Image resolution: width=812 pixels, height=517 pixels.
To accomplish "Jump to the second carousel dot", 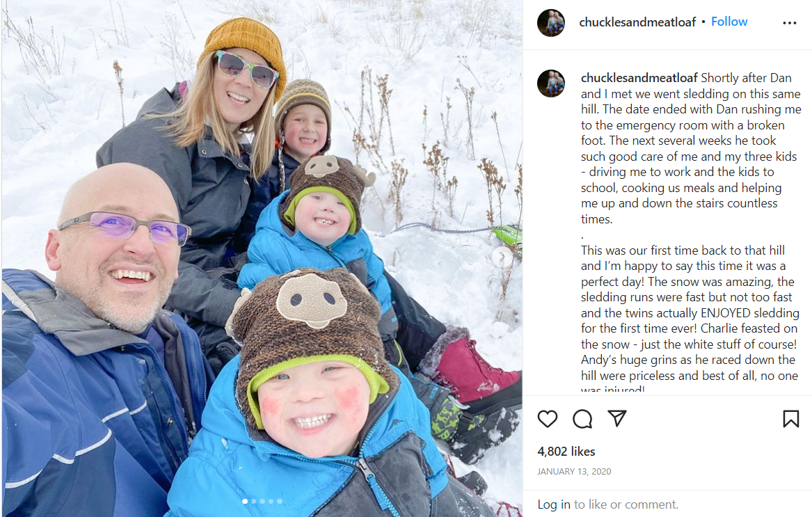I will (253, 501).
